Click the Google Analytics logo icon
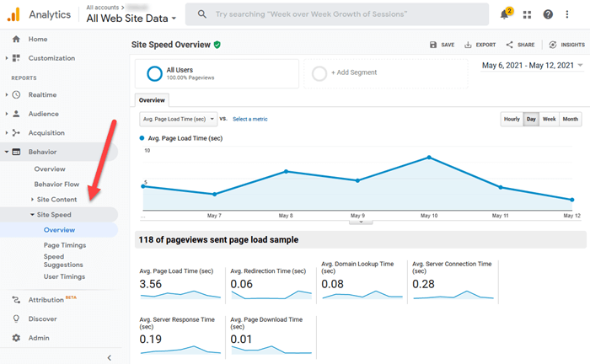 [13, 14]
